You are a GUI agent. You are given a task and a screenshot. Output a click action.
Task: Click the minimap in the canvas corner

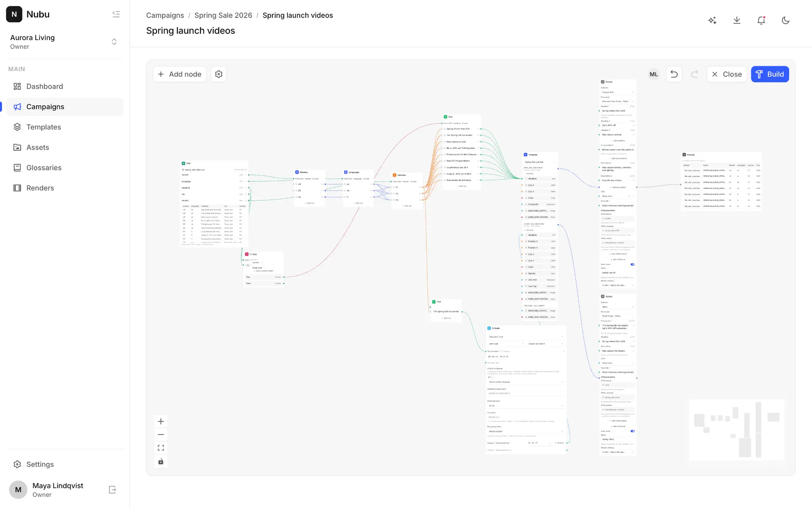[x=737, y=430]
